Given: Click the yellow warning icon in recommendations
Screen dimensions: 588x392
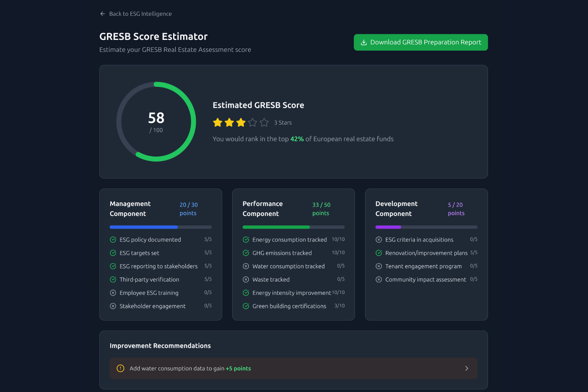Looking at the screenshot, I should (120, 368).
